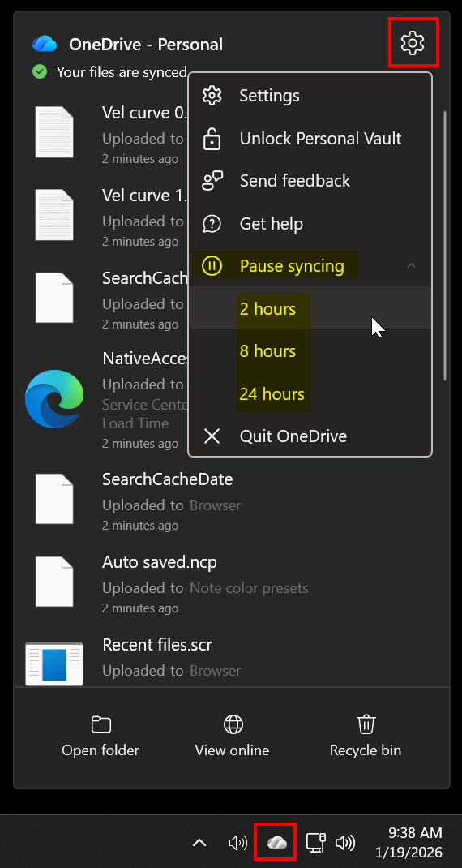The image size is (462, 868).
Task: Select Quit OneDrive
Action: (310, 436)
